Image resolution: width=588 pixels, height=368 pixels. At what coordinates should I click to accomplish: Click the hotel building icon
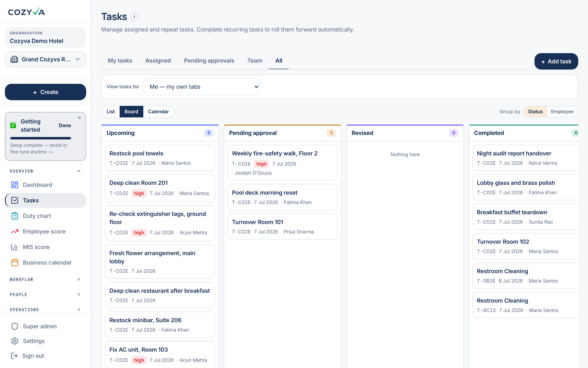(14, 59)
